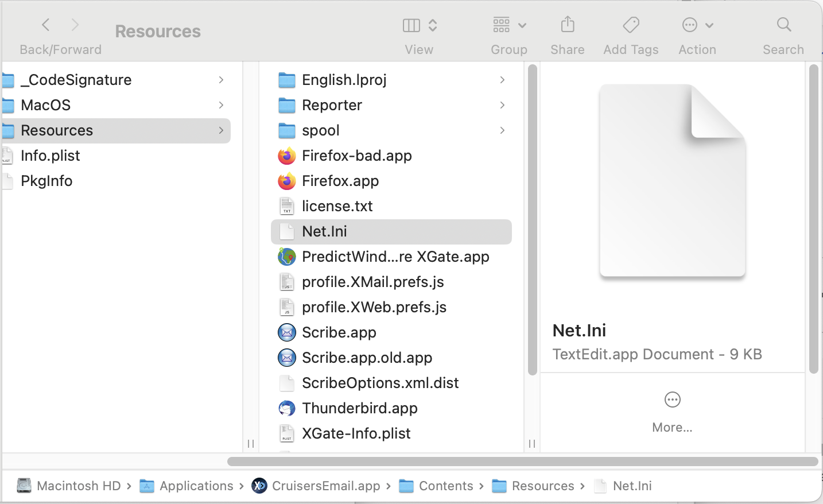823x504 pixels.
Task: Select the XGate-Info.plist file icon
Action: point(287,433)
